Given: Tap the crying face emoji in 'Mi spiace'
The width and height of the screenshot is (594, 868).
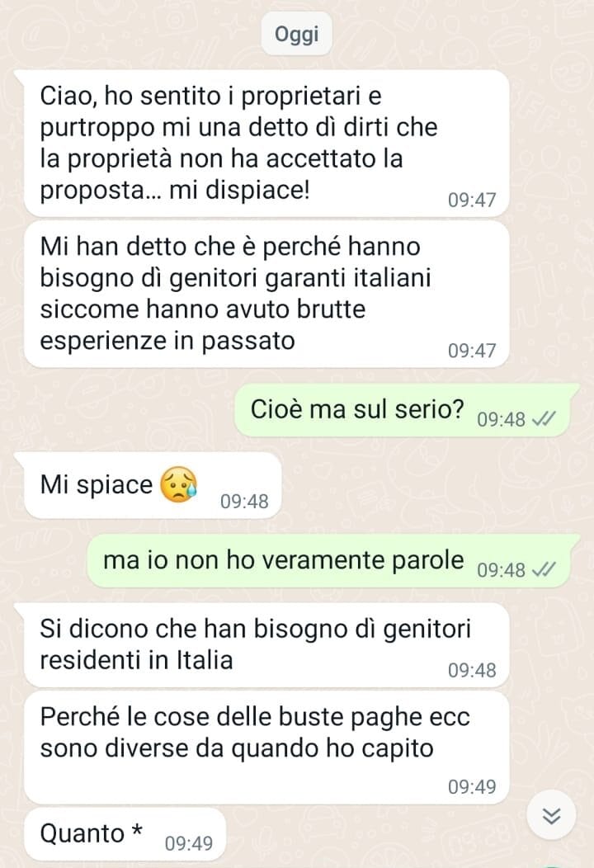Looking at the screenshot, I should pyautogui.click(x=178, y=484).
